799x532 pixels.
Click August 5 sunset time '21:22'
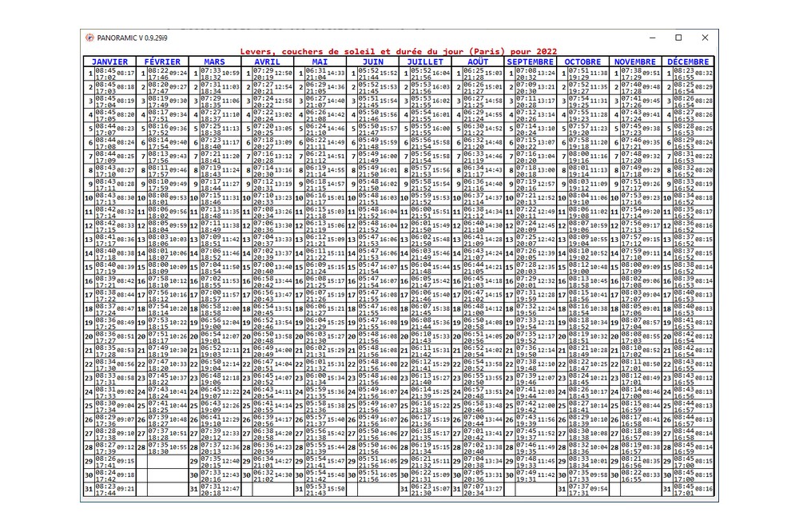pyautogui.click(x=473, y=133)
